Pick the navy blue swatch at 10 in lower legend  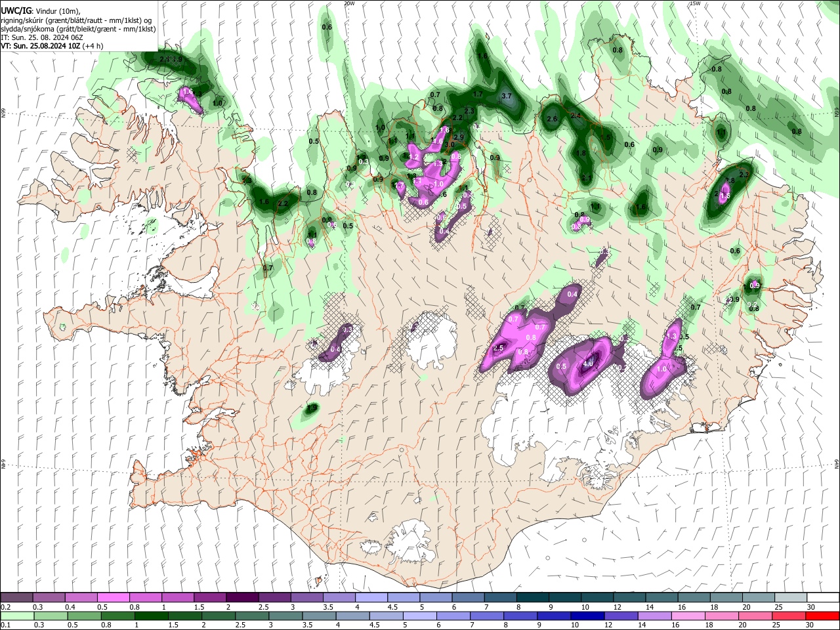586,616
